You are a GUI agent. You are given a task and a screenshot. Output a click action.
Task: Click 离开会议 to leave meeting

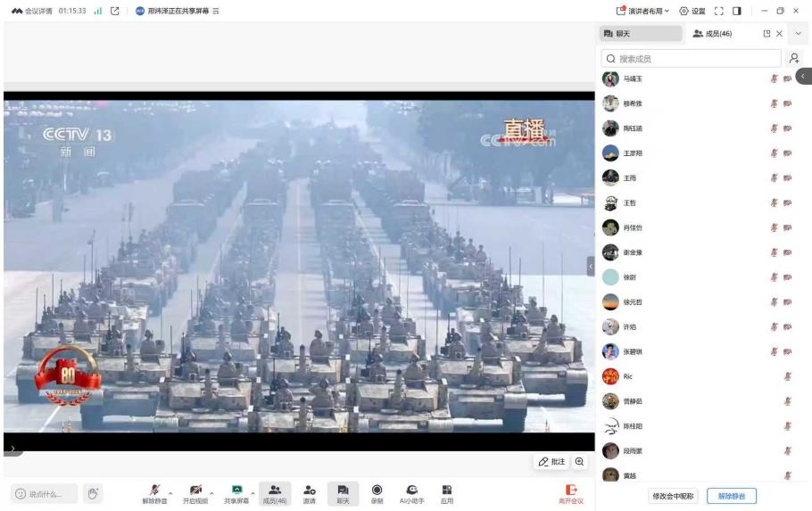[570, 493]
